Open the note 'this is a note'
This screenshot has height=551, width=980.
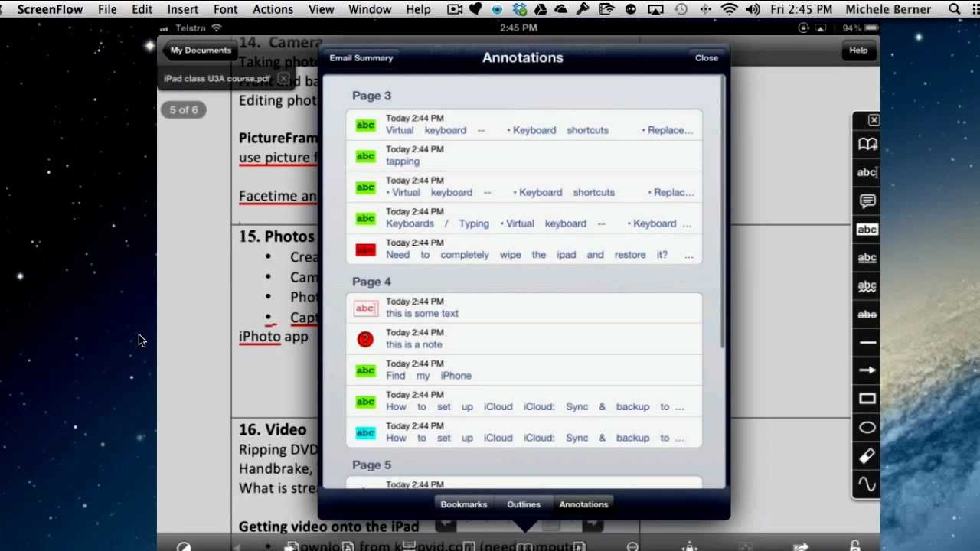pos(524,339)
